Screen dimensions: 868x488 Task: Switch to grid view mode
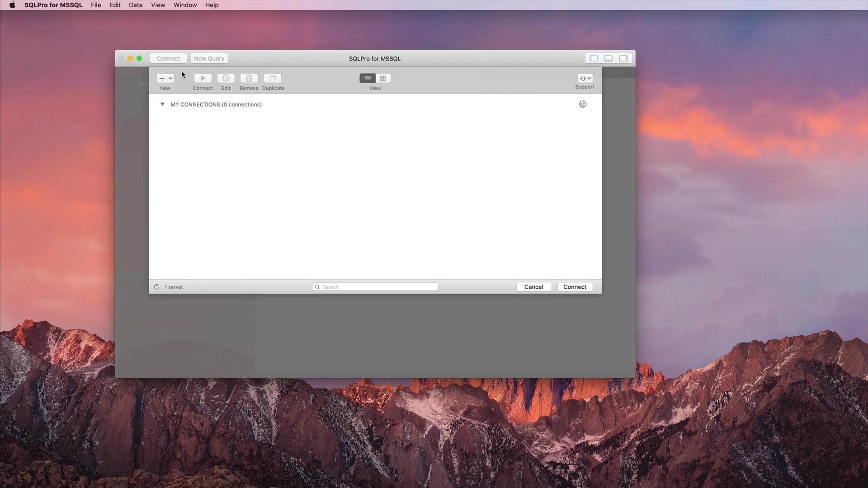pos(383,78)
